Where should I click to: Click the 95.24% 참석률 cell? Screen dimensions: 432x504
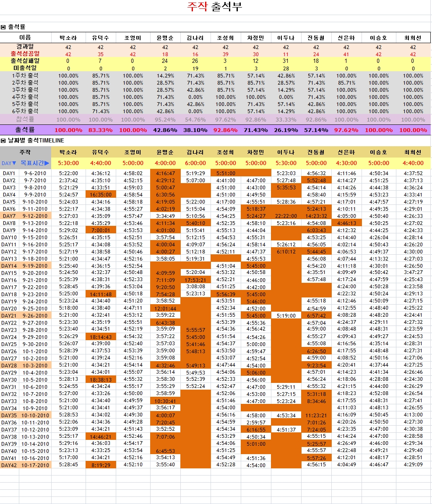coord(165,120)
